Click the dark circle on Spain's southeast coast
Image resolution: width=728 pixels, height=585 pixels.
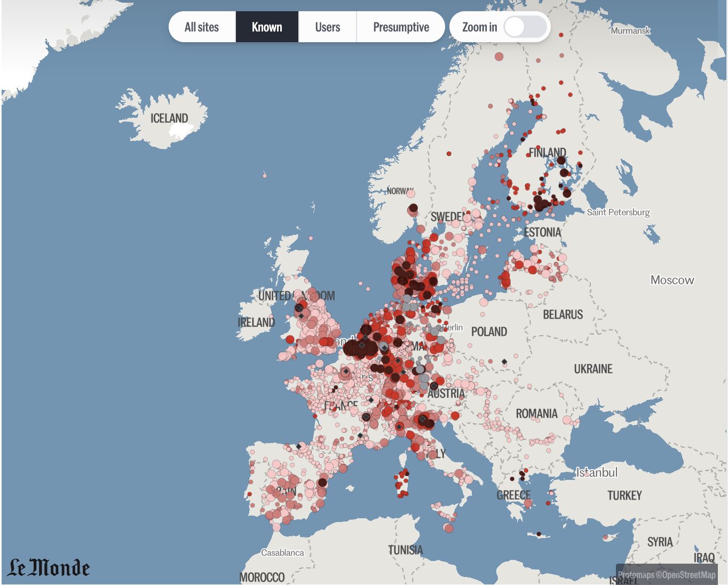coord(322,483)
